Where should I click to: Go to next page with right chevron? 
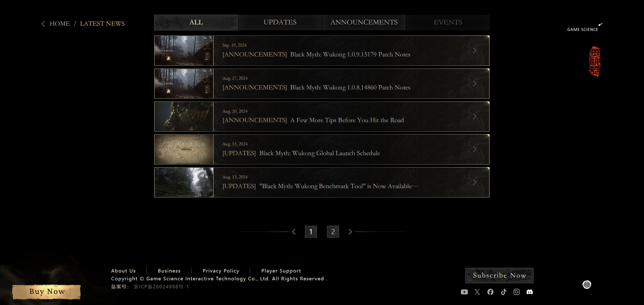point(350,232)
